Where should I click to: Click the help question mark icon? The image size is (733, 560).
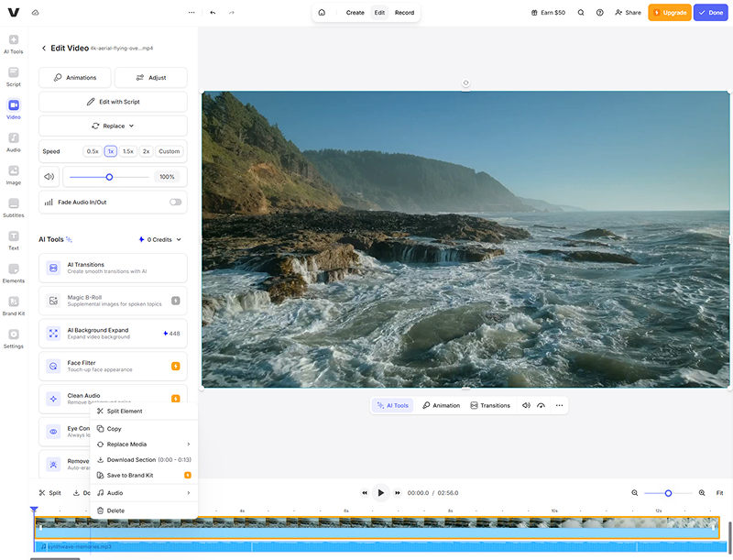[x=599, y=13]
